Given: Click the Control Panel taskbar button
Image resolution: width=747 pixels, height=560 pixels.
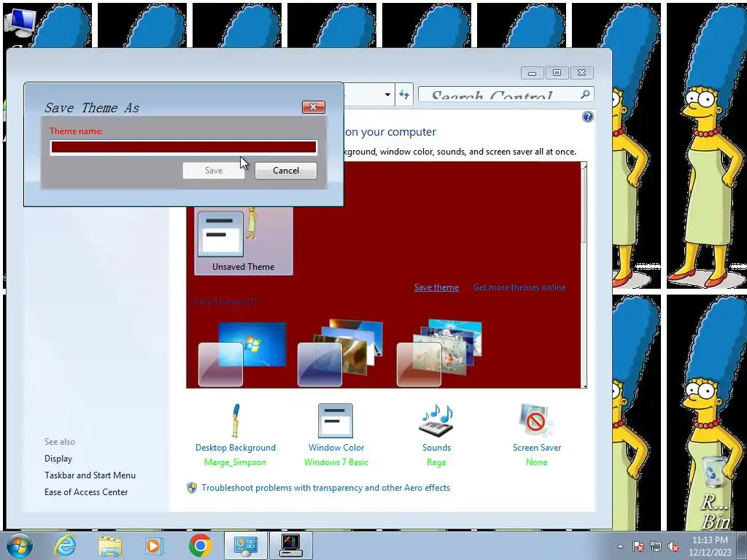Looking at the screenshot, I should pyautogui.click(x=245, y=545).
